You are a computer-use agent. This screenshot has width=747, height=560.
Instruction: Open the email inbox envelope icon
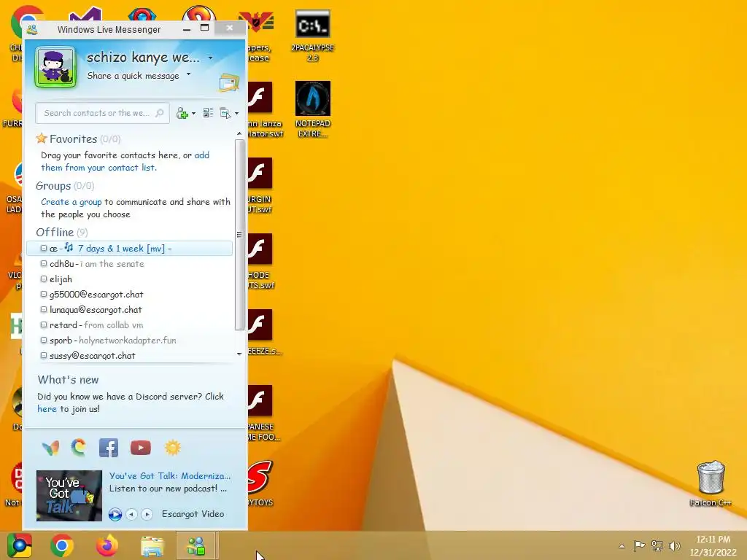click(229, 82)
